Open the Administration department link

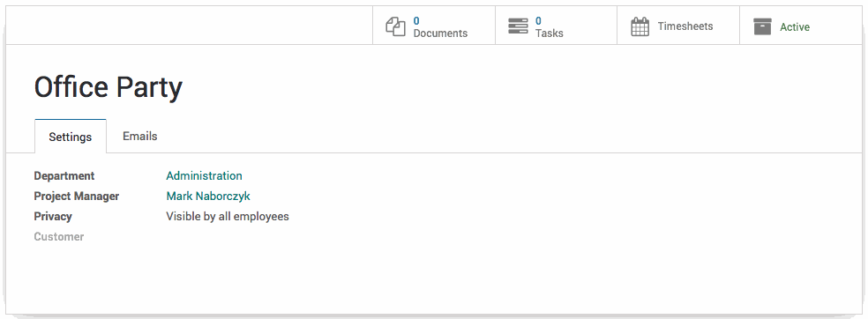205,176
